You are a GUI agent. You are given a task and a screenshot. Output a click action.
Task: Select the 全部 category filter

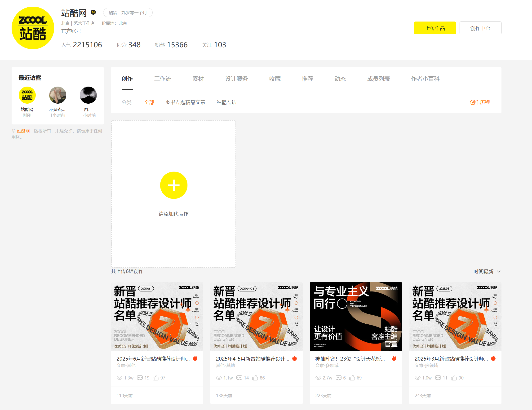point(149,102)
